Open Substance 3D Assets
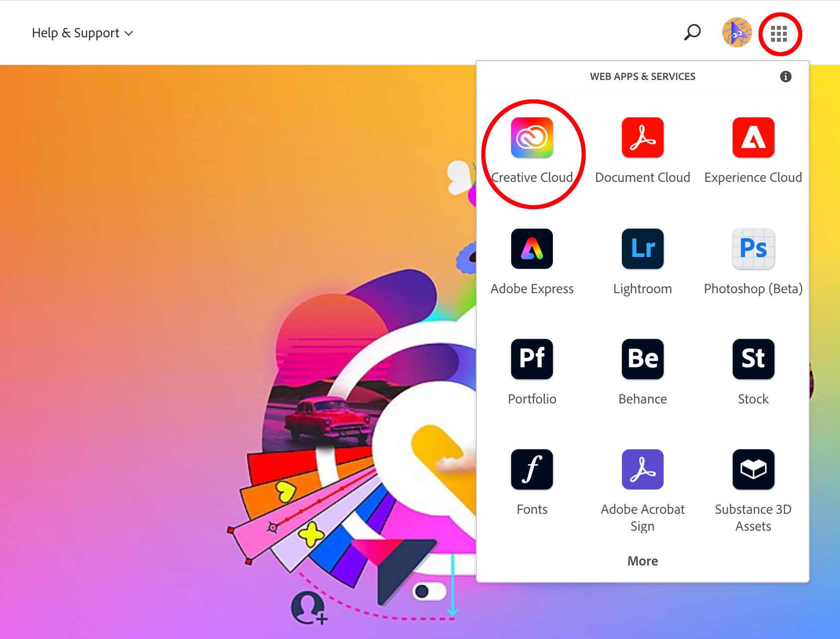840x639 pixels. coord(753,469)
